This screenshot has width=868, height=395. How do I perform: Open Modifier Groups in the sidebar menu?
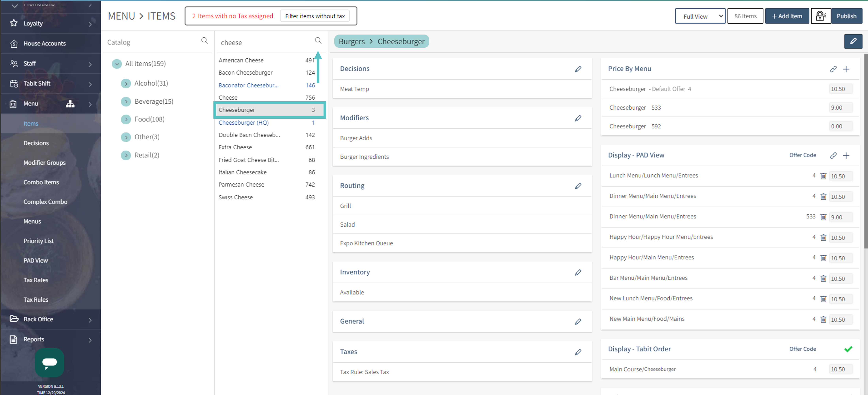pyautogui.click(x=44, y=163)
